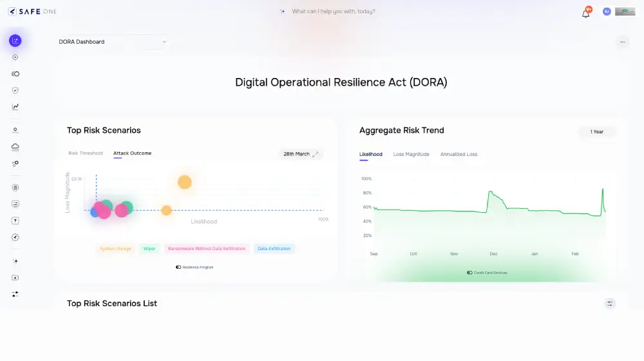Click the Data Exfiltration legend tag

pyautogui.click(x=274, y=248)
